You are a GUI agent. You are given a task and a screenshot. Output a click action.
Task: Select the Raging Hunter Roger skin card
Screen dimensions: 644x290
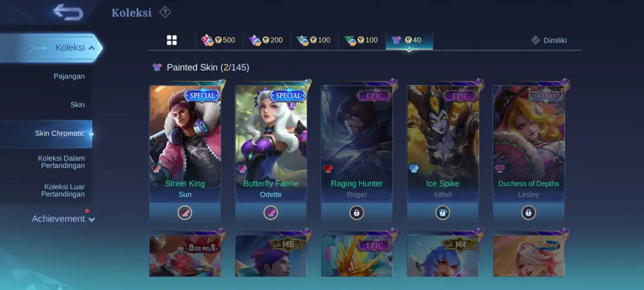(357, 143)
